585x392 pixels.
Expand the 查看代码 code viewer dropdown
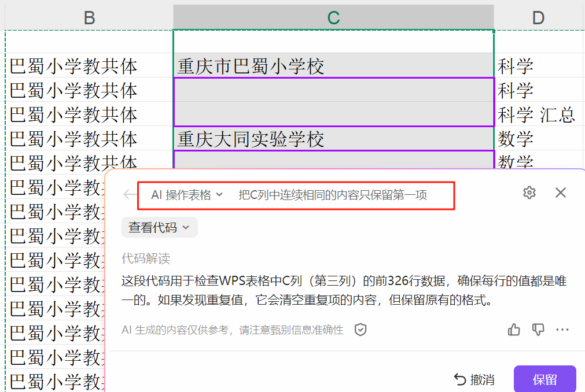(159, 227)
